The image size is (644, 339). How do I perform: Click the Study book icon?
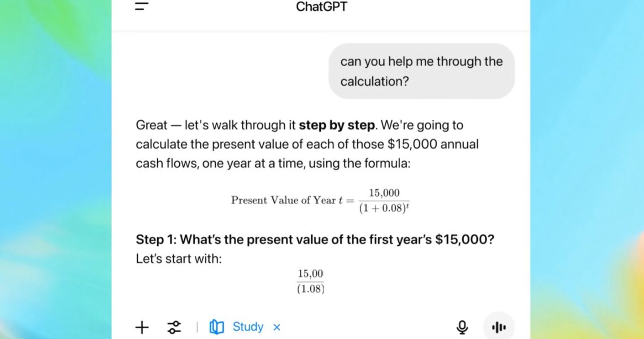coord(217,327)
